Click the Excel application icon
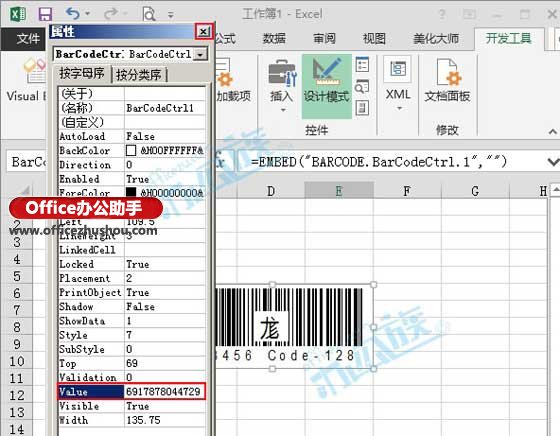The height and width of the screenshot is (436, 560). tap(18, 14)
